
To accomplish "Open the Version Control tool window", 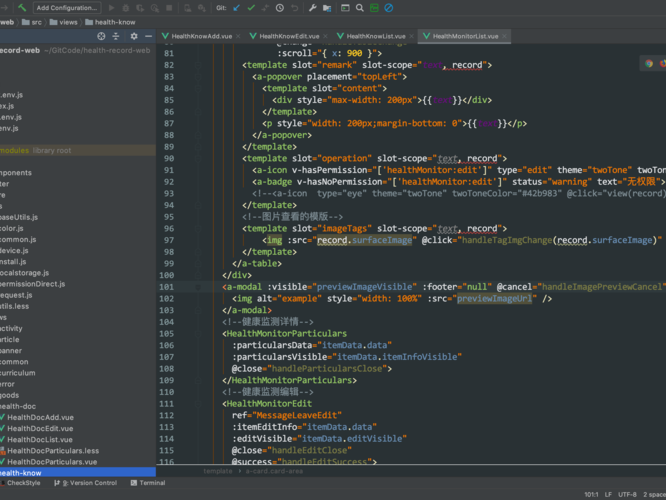I will click(85, 483).
